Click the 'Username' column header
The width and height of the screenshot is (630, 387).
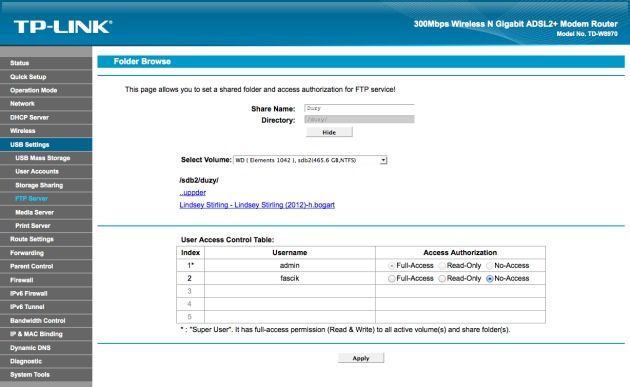pyautogui.click(x=290, y=253)
